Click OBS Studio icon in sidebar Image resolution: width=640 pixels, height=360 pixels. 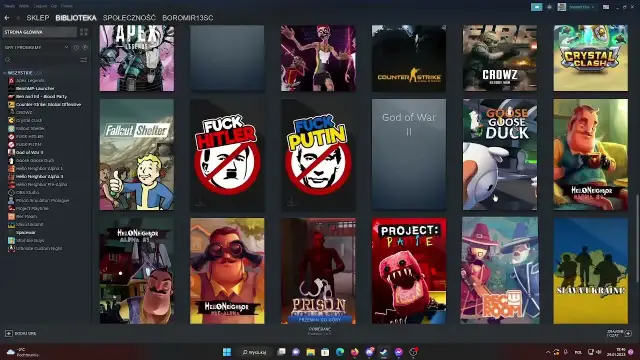[11, 192]
